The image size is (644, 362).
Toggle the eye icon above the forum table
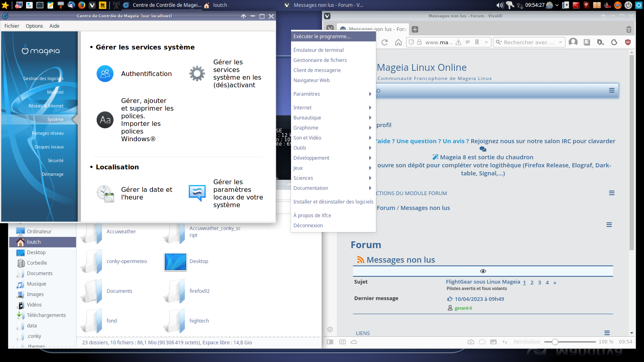[x=483, y=271]
